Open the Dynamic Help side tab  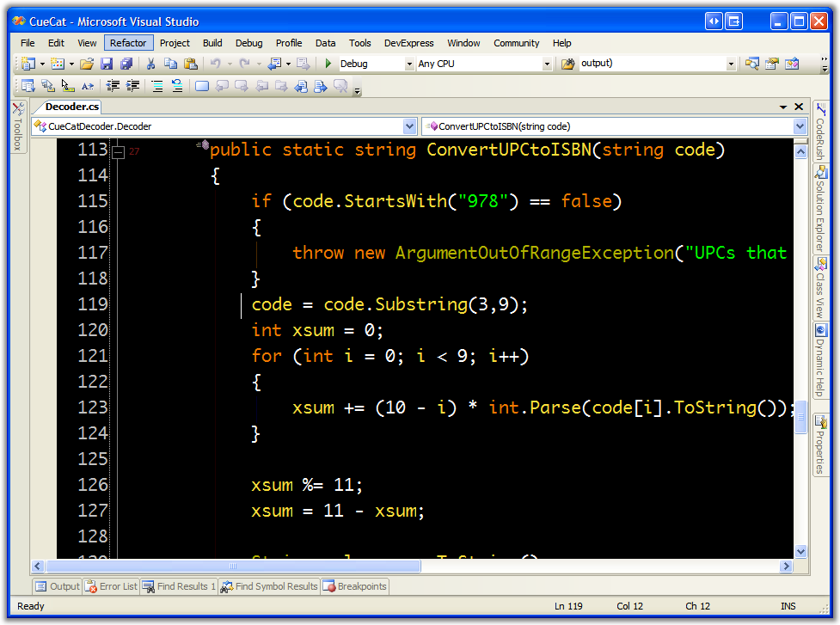click(x=820, y=360)
